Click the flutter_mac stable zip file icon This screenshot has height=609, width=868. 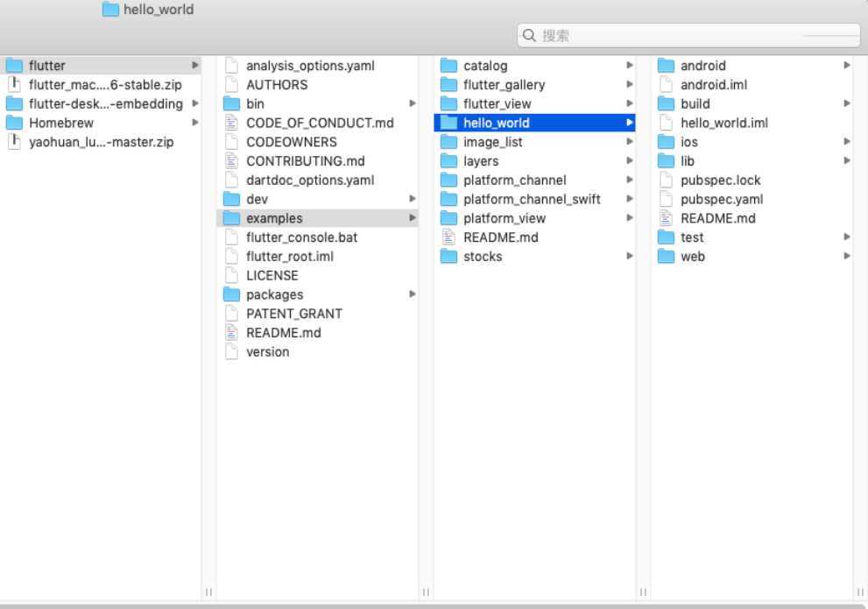pos(14,84)
